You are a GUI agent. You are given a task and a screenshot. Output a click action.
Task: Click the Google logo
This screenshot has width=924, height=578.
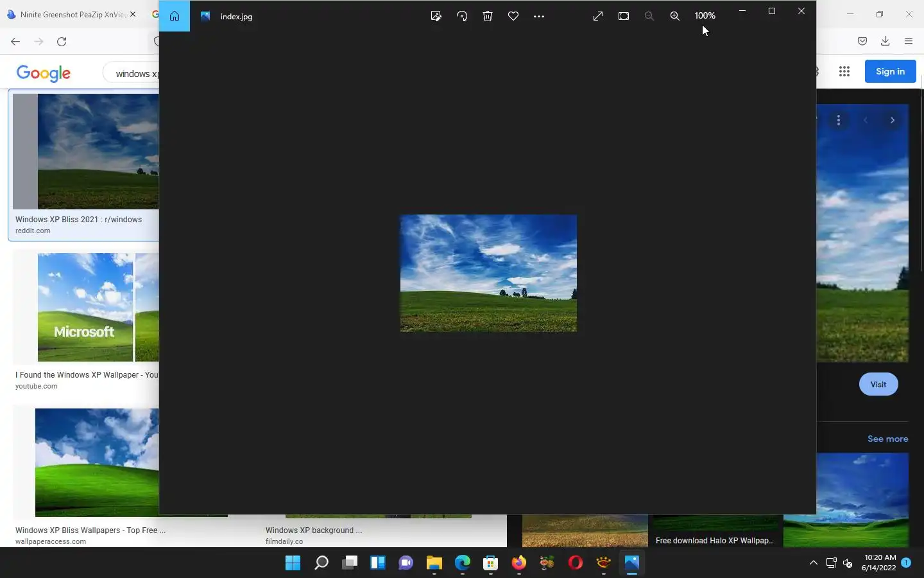click(44, 73)
